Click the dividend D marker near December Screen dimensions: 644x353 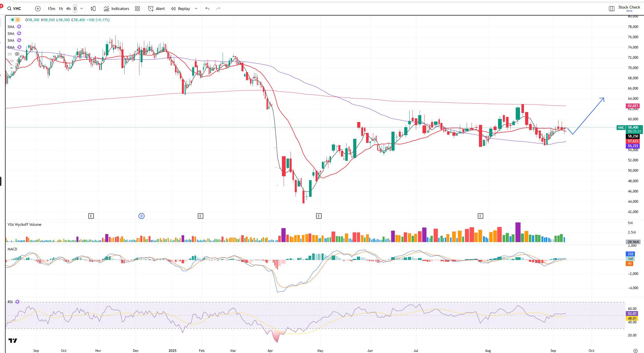tap(141, 216)
